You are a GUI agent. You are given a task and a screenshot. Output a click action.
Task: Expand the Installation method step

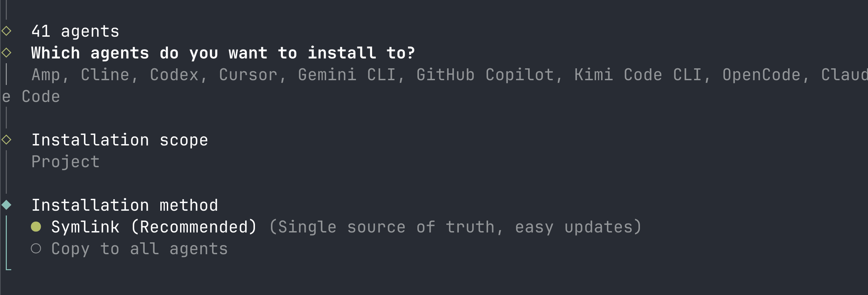tap(125, 204)
